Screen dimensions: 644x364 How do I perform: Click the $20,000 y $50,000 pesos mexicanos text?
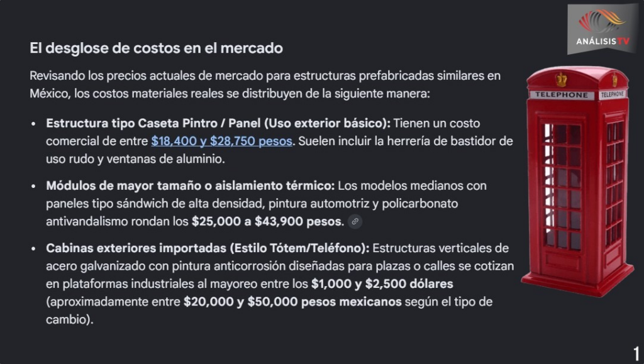pos(292,302)
